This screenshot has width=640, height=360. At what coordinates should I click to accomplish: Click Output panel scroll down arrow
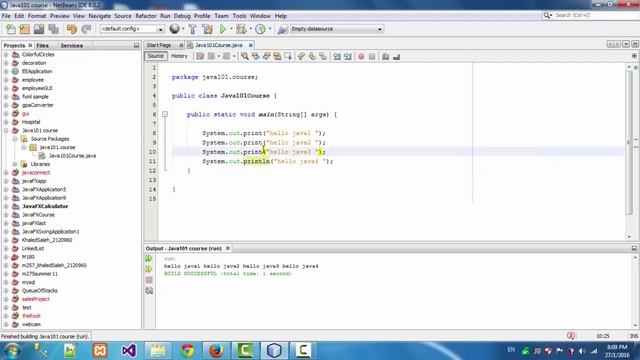pyautogui.click(x=635, y=325)
